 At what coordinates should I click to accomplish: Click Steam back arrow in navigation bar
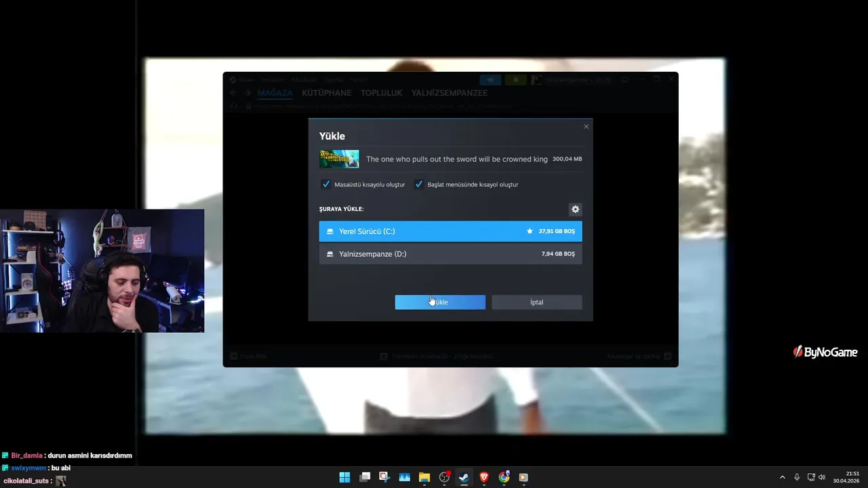tap(233, 93)
